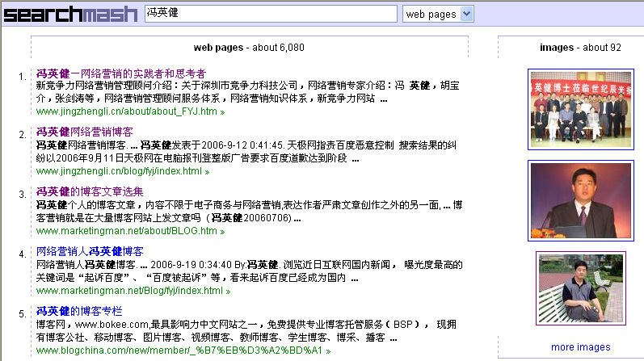Click the searchmash logo
The image size is (644, 361).
(x=69, y=14)
